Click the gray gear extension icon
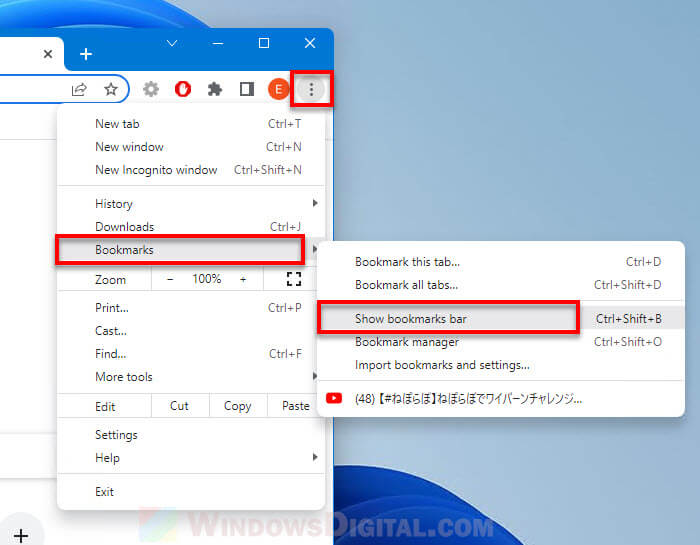This screenshot has width=700, height=545. (x=151, y=90)
